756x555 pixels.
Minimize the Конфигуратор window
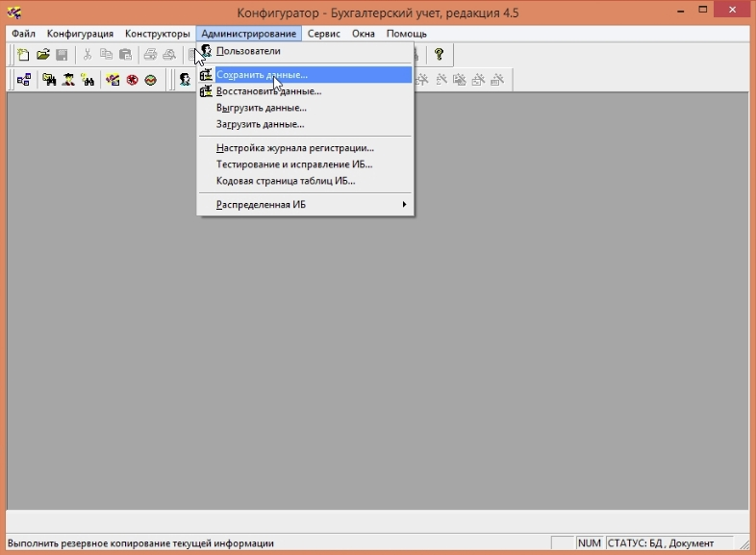(x=681, y=11)
